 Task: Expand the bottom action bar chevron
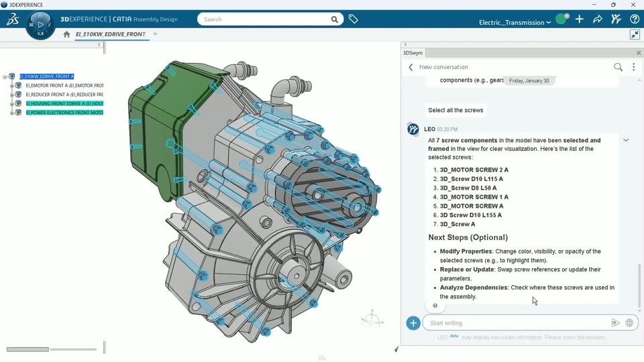pos(322,358)
